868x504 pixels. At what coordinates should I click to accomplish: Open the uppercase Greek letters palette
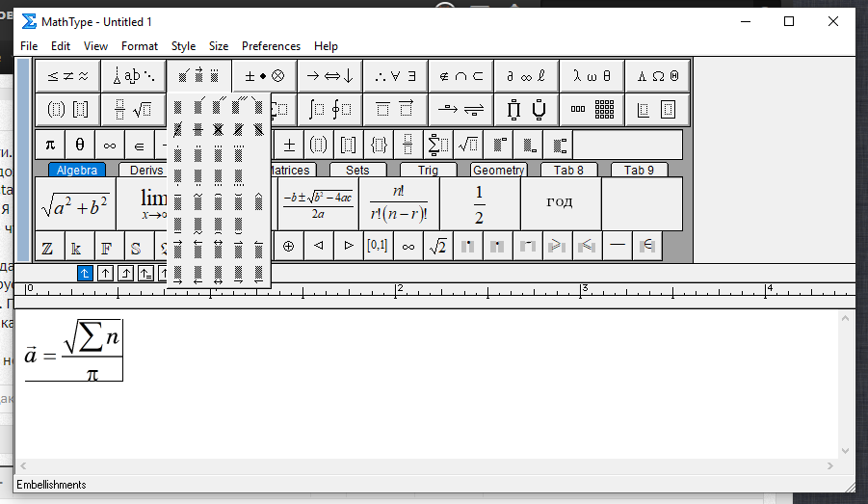(x=657, y=76)
